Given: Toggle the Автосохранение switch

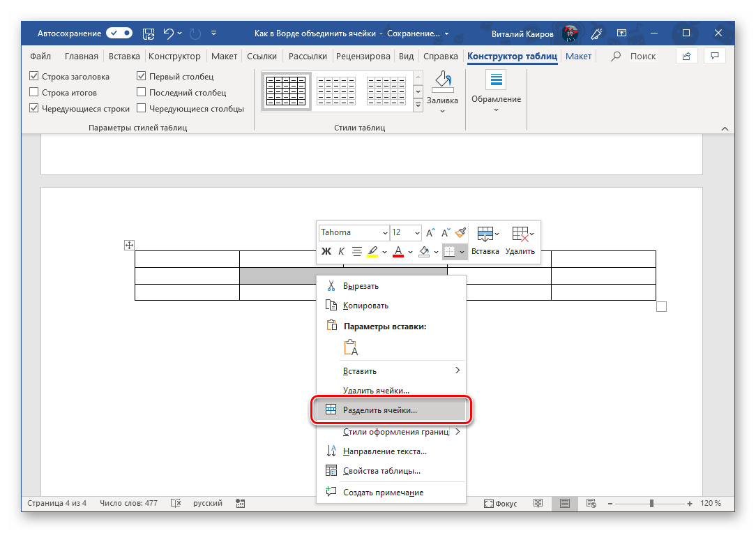Looking at the screenshot, I should click(x=119, y=33).
